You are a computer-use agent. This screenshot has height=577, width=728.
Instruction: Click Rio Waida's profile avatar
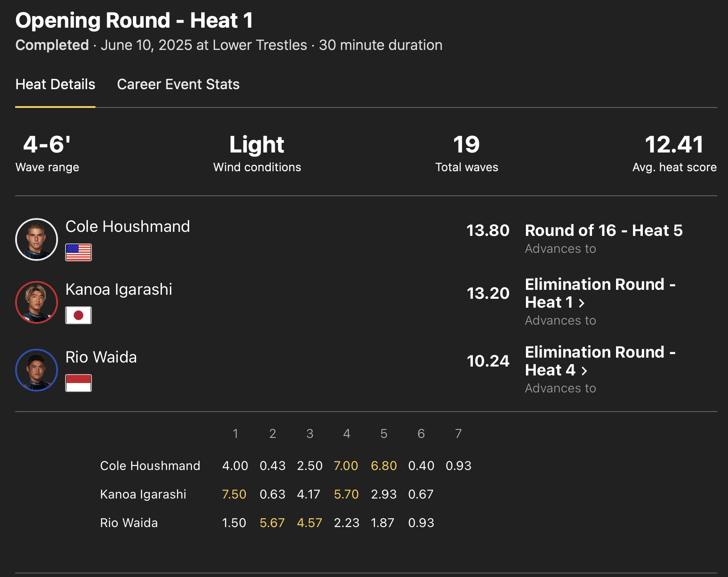click(37, 370)
